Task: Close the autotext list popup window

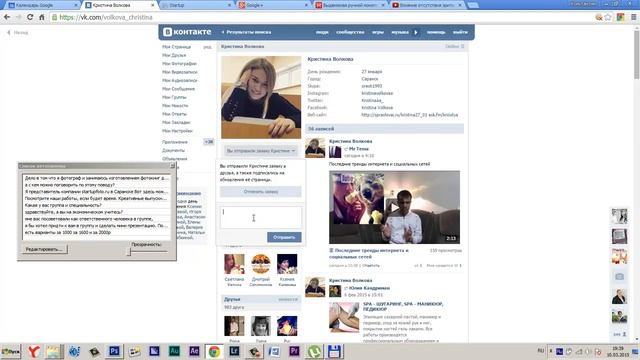Action: tap(172, 166)
